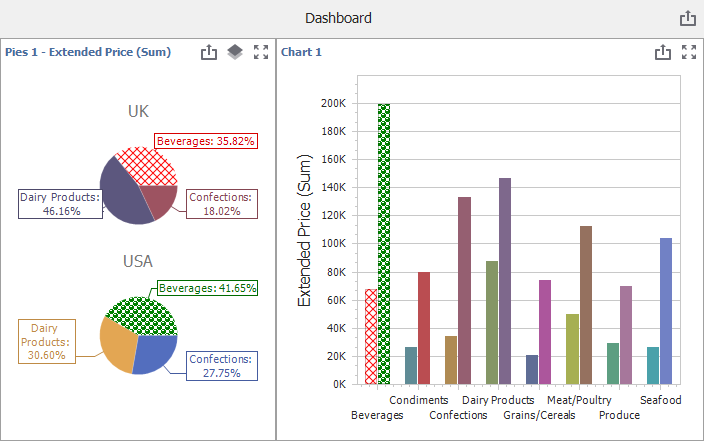Maximize the Pies 1 panel
The image size is (704, 441).
261,52
